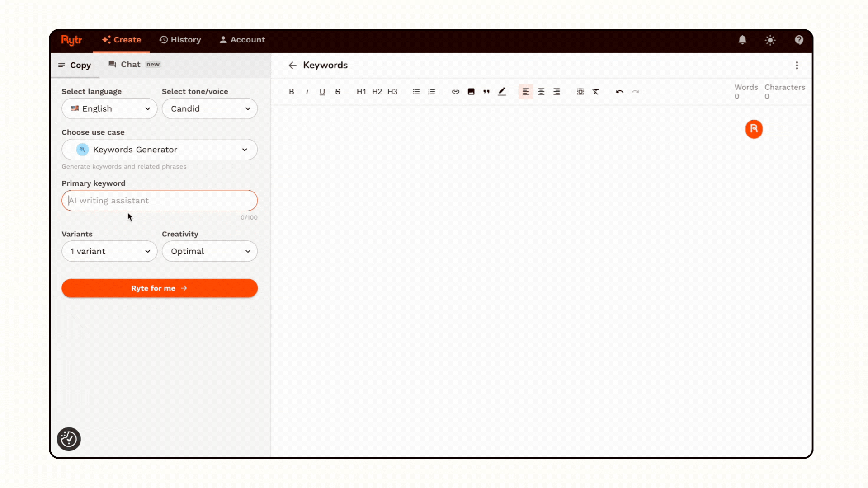Expand the Creativity dropdown set to Optimal
The image size is (868, 488).
[x=209, y=251]
